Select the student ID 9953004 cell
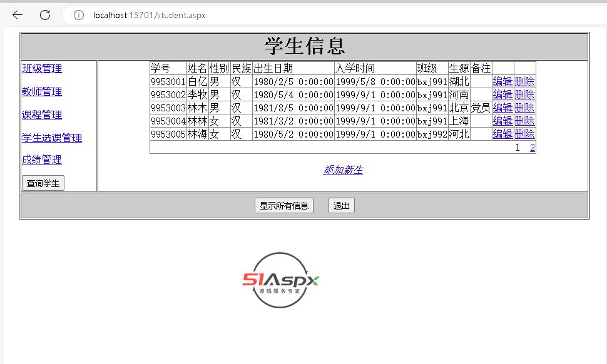The height and width of the screenshot is (364, 607). 168,121
